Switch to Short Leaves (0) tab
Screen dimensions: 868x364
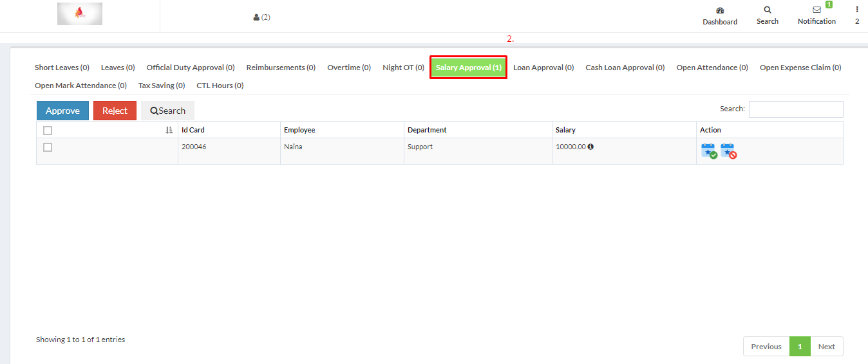pos(62,68)
